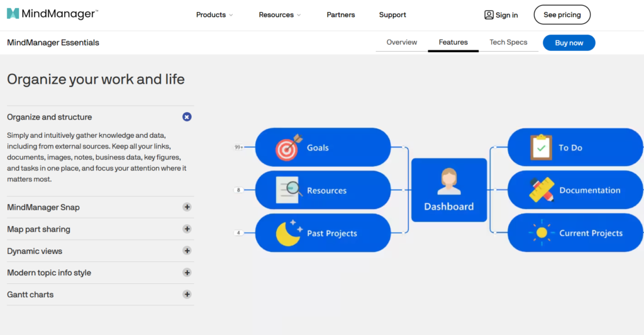Click the Organize and structure heading
This screenshot has width=644, height=335.
49,117
